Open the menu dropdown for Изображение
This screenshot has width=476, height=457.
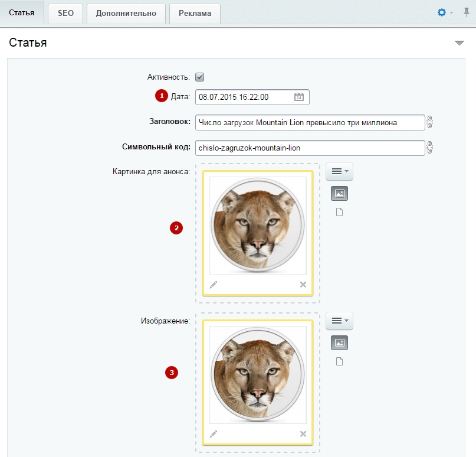coord(339,321)
